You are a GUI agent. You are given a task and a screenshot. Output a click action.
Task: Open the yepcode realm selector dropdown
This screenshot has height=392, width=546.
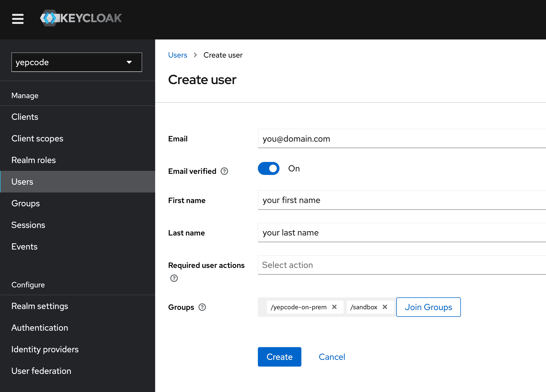[x=77, y=62]
